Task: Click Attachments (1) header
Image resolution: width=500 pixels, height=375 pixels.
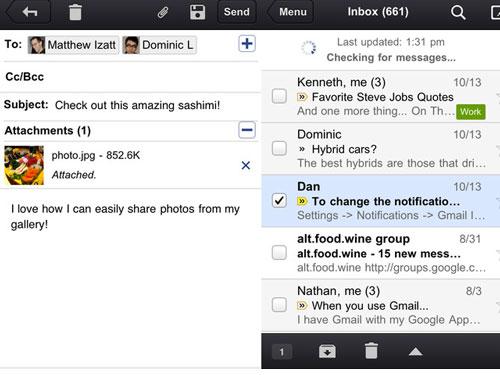Action: pos(48,130)
